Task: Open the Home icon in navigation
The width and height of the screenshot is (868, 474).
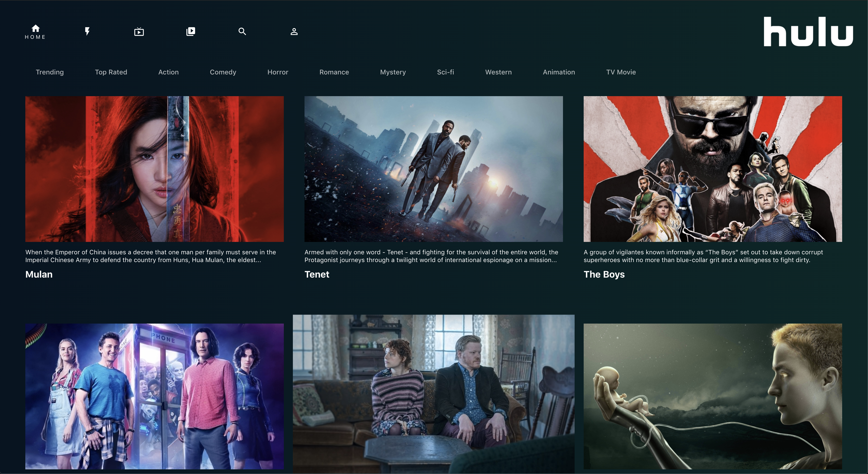Action: 35,28
